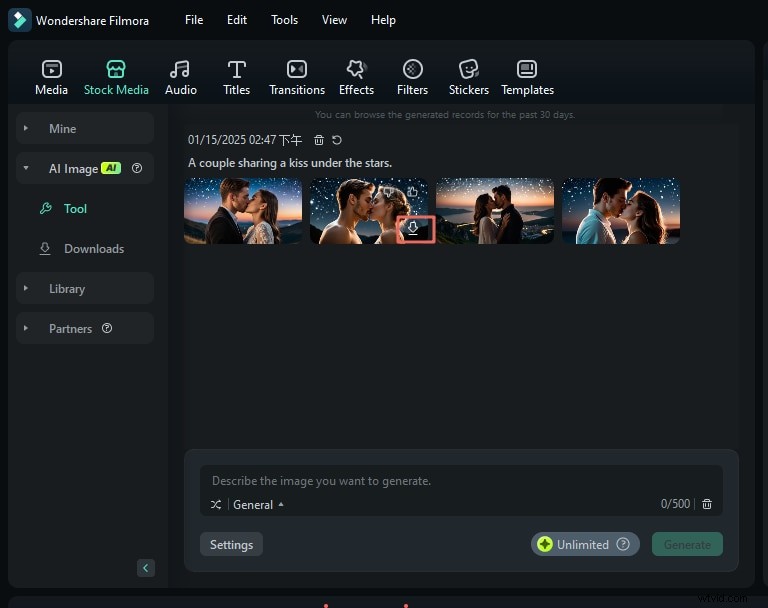Switch to the Transitions tab
This screenshot has width=768, height=608.
pos(297,78)
